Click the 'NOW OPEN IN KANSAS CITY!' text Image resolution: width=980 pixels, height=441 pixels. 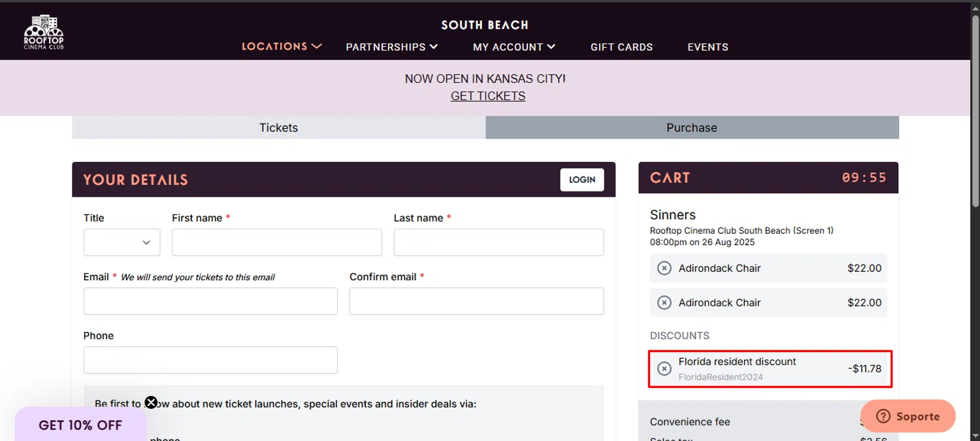point(485,78)
